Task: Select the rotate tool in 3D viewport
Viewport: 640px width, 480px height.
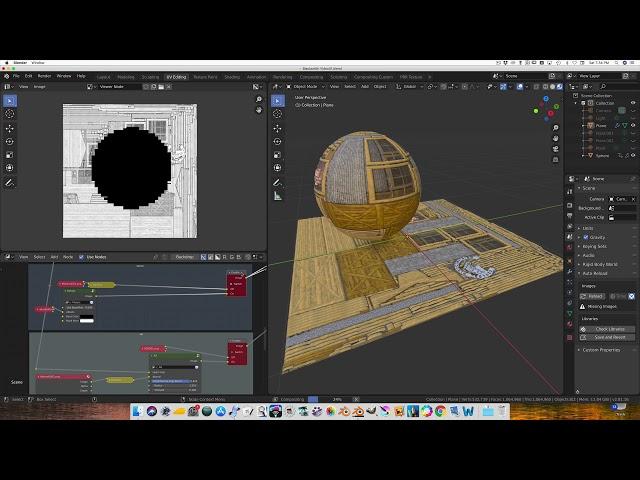Action: (x=278, y=142)
